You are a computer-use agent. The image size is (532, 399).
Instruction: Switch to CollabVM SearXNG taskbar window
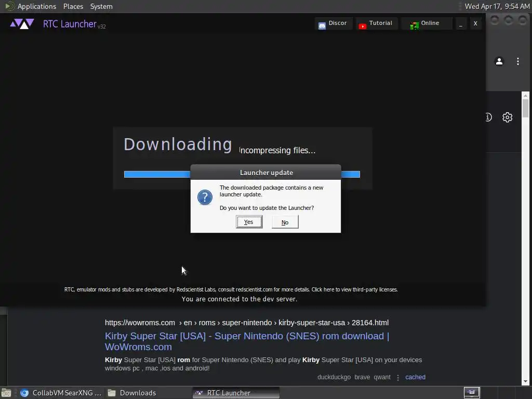click(x=61, y=393)
